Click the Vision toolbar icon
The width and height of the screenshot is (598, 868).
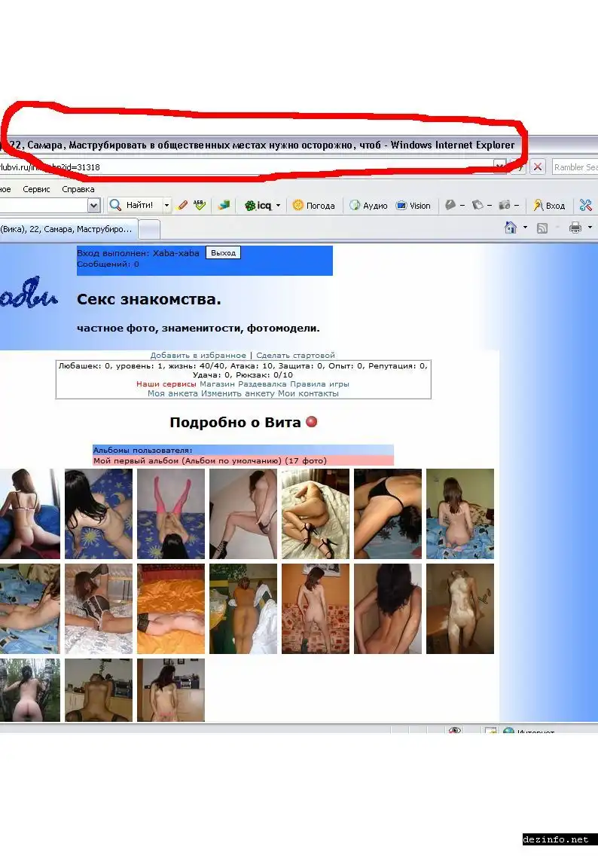[x=402, y=205]
